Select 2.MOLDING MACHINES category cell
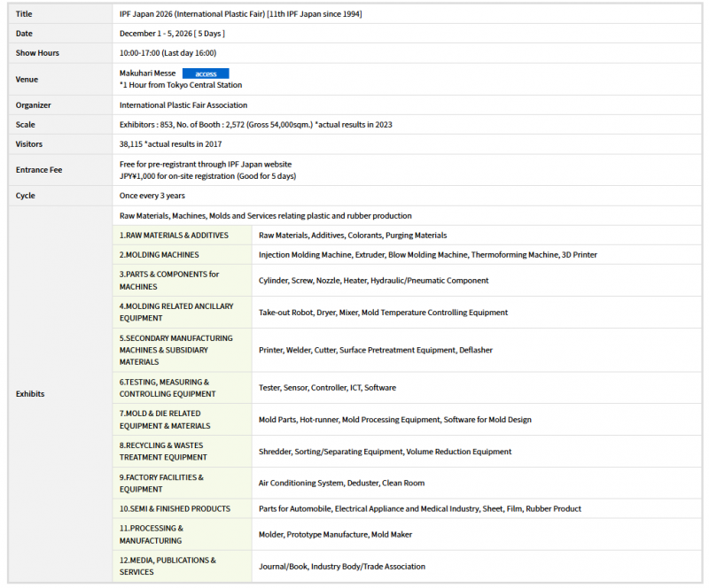This screenshot has height=588, width=709. click(160, 255)
